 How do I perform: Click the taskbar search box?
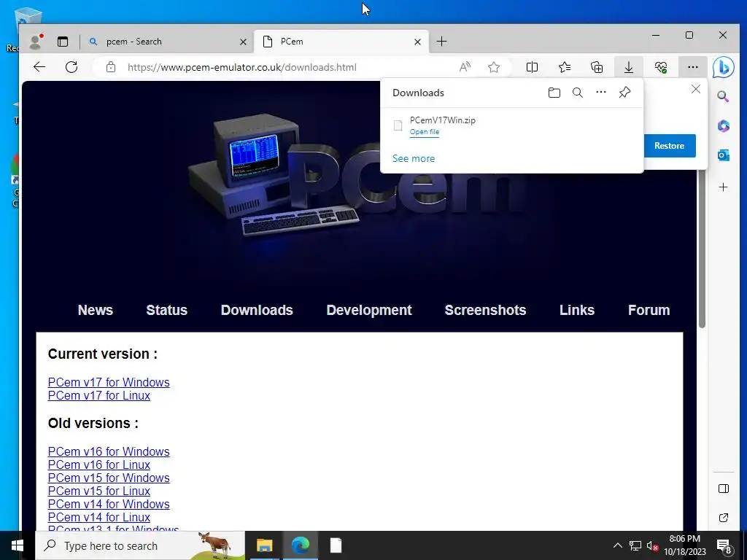click(140, 545)
